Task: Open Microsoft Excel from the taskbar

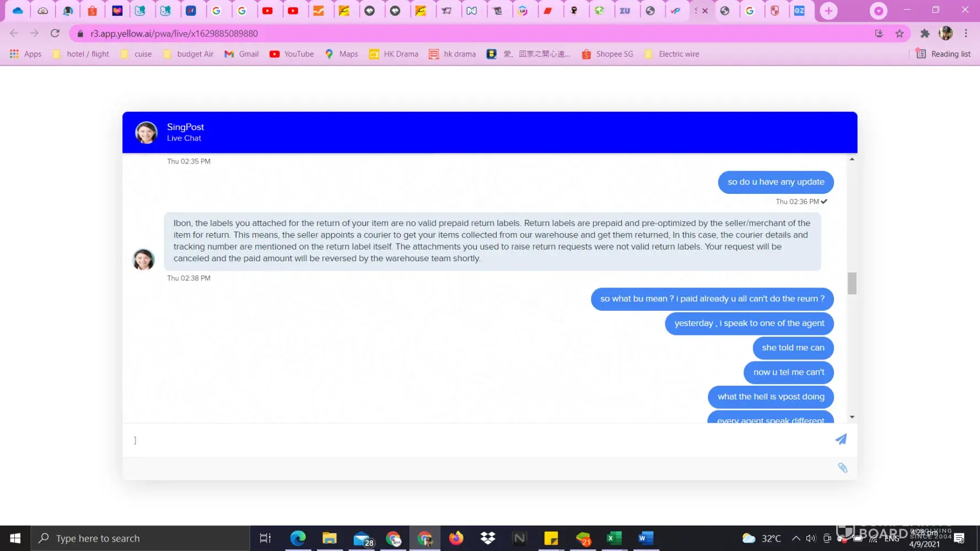Action: (614, 538)
